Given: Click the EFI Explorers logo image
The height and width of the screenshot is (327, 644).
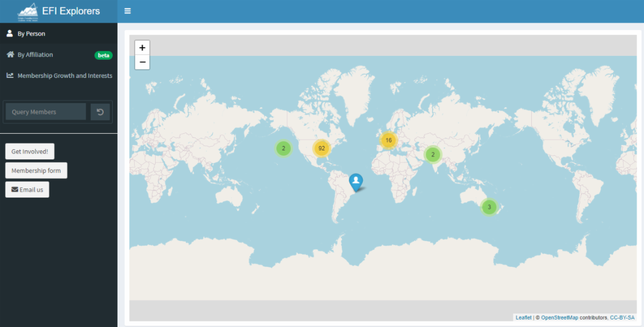Looking at the screenshot, I should point(28,11).
